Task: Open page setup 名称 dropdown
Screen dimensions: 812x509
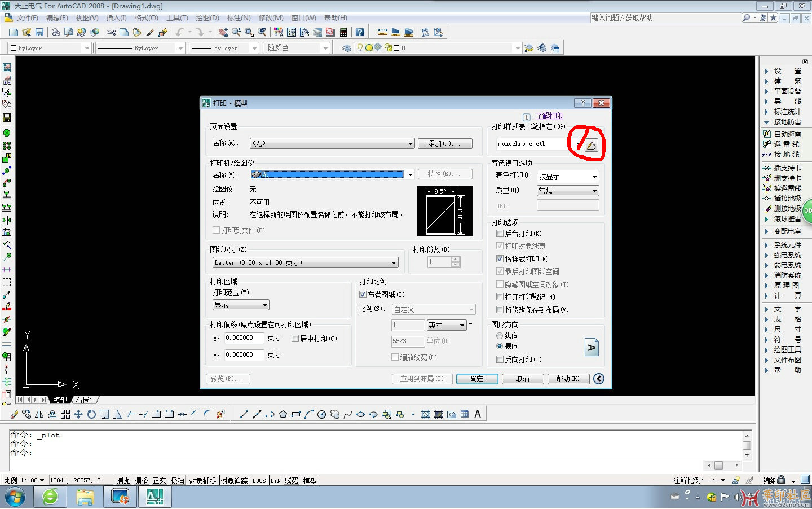Action: pos(332,143)
